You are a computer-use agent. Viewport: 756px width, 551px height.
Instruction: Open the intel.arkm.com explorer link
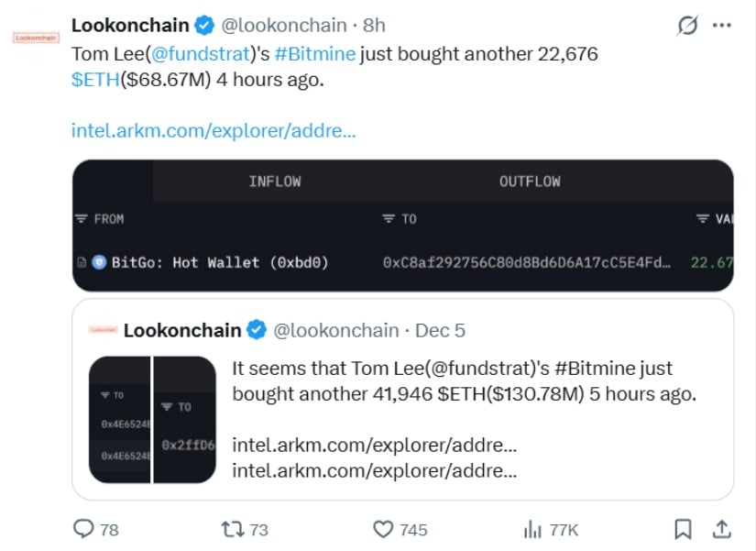(214, 130)
